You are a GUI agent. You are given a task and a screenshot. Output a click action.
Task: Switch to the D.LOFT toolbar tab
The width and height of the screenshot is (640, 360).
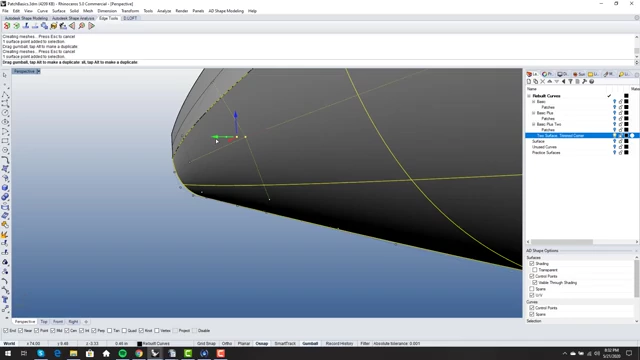pos(130,18)
